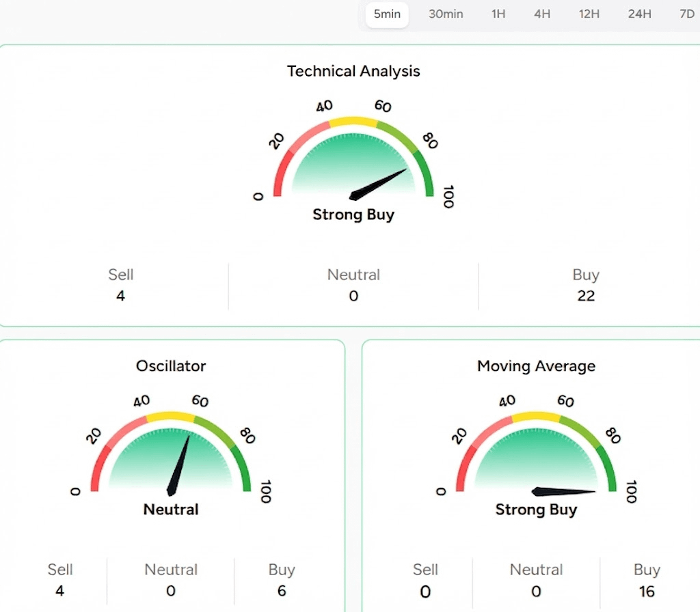The image size is (700, 612).
Task: Click Oscillator Sell count 4
Action: pyautogui.click(x=60, y=591)
